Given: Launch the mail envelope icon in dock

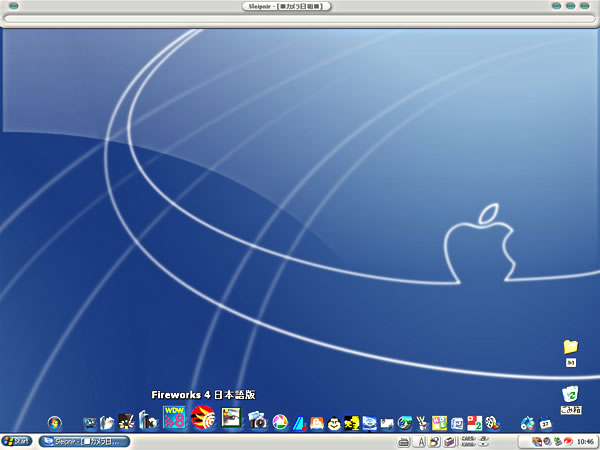Looking at the screenshot, I should [387, 424].
